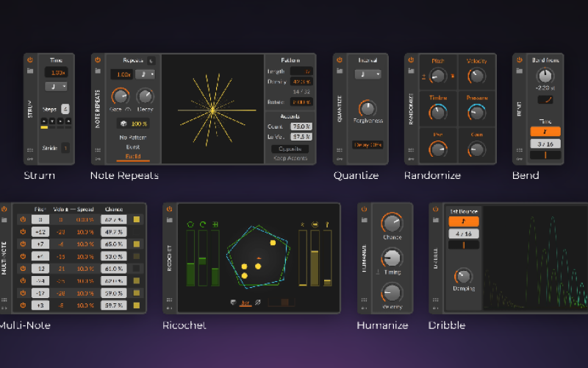Screen dimensions: 588x368
Task: Click the power icon on Multi-Note first row
Action: coord(23,219)
